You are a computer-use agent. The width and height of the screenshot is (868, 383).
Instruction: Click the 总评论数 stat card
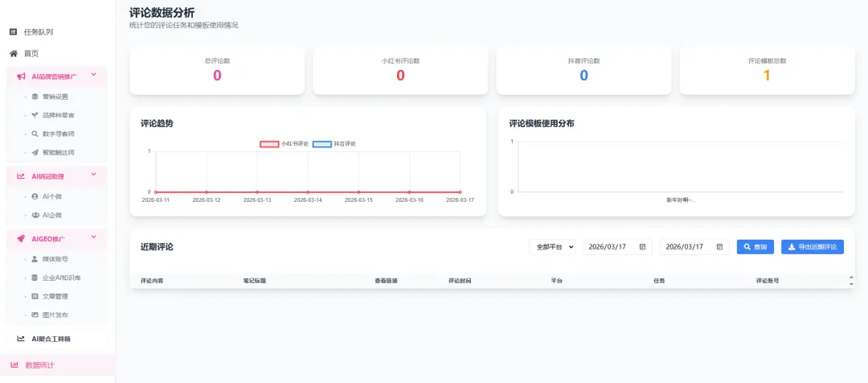click(217, 70)
